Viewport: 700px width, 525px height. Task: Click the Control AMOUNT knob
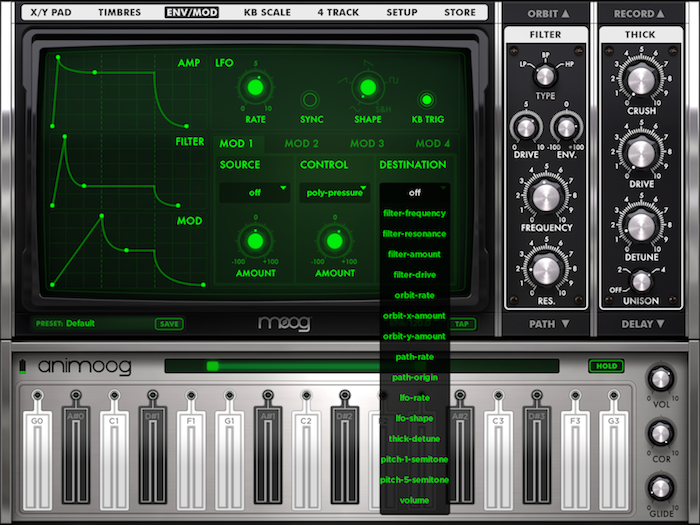pyautogui.click(x=335, y=242)
